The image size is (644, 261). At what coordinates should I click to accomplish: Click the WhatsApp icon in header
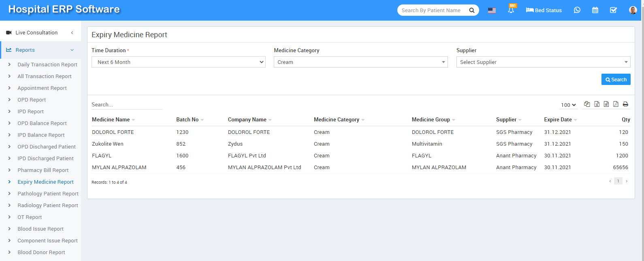577,10
